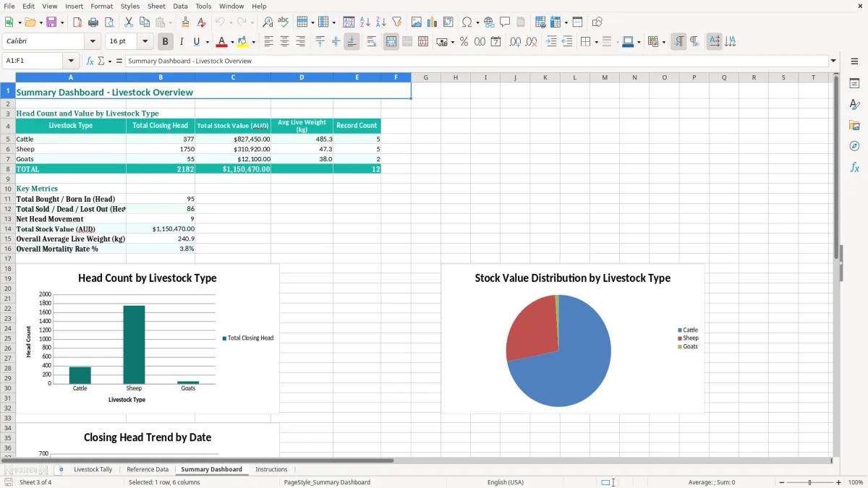Click the Format as Date icon
This screenshot has width=868, height=488.
tap(495, 42)
